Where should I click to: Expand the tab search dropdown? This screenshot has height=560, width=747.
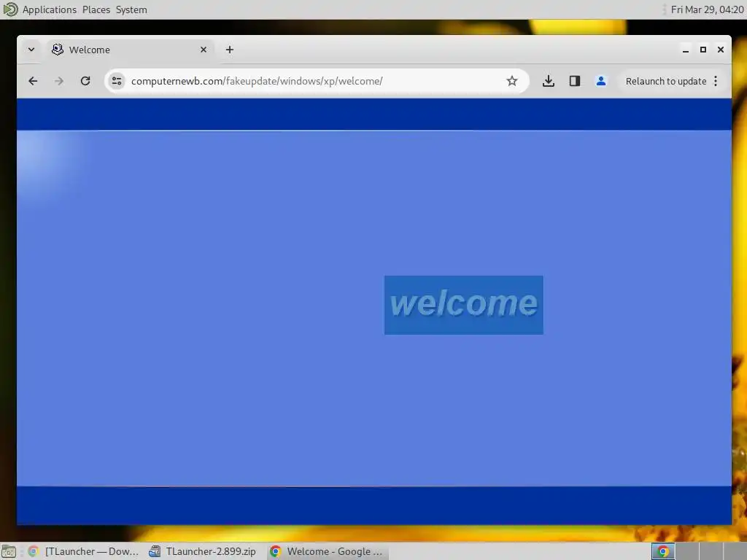pos(31,50)
